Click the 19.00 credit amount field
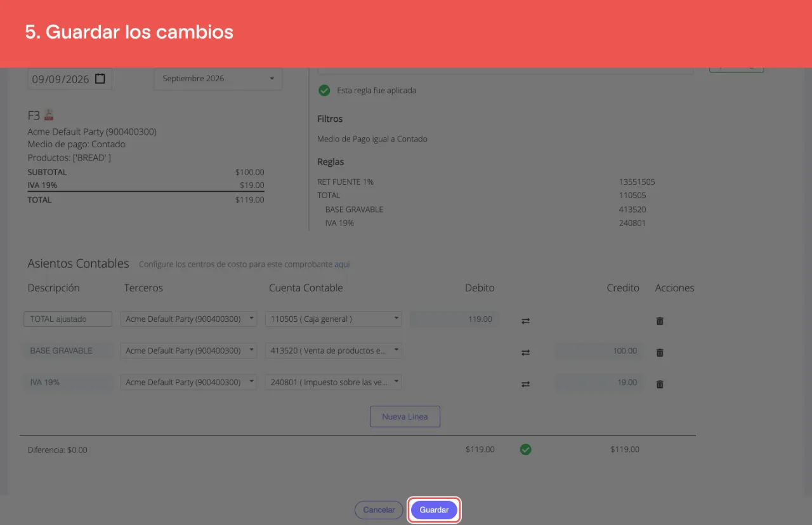Viewport: 812px width, 525px height. pos(599,382)
